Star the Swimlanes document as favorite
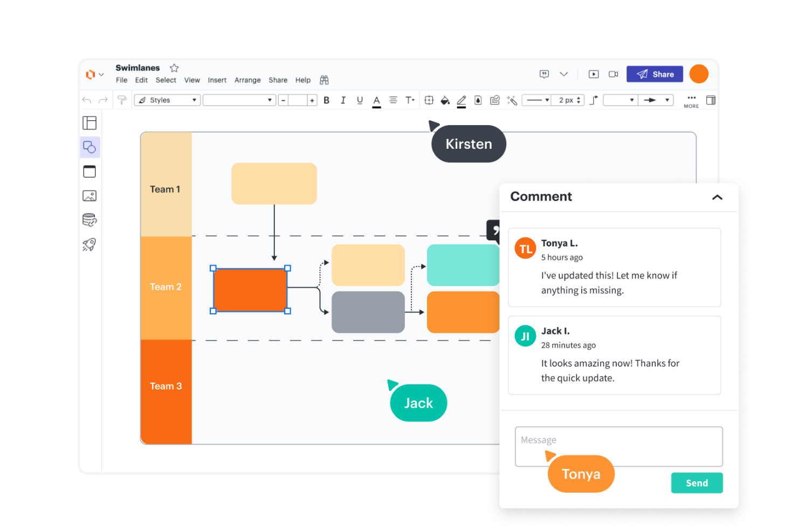 [174, 68]
